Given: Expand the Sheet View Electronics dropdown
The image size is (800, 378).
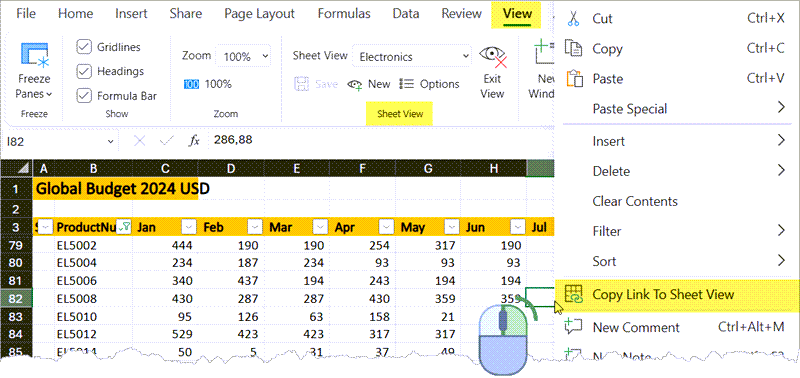Looking at the screenshot, I should pos(412,57).
